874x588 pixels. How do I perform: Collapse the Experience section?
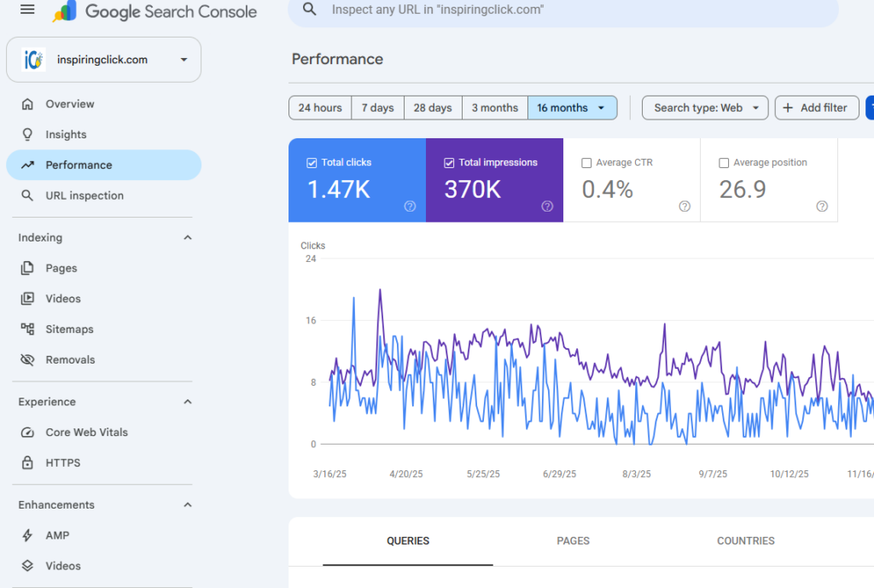click(188, 402)
